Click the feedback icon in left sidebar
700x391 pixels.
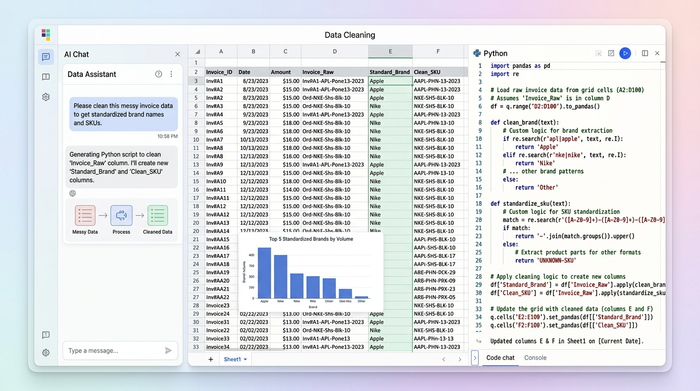pos(46,335)
